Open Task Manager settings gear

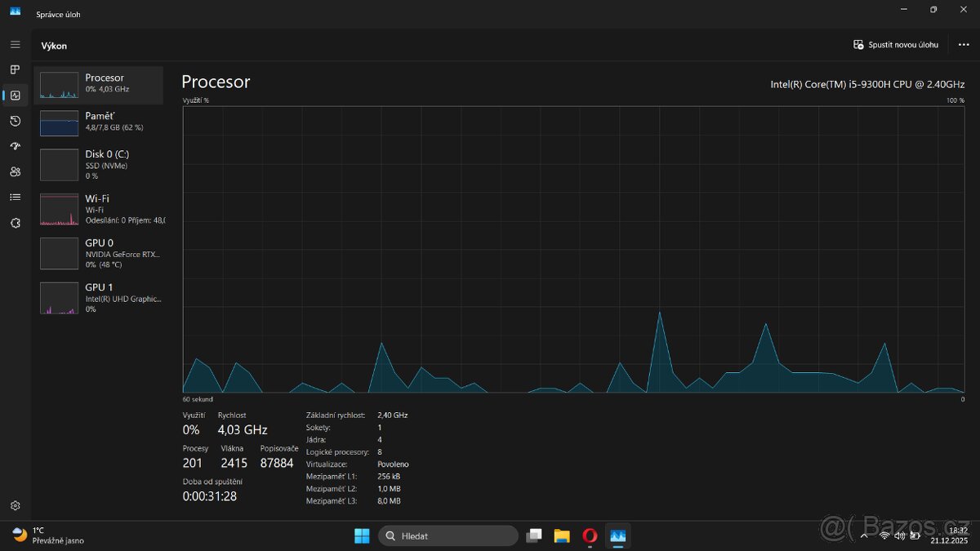[x=15, y=506]
